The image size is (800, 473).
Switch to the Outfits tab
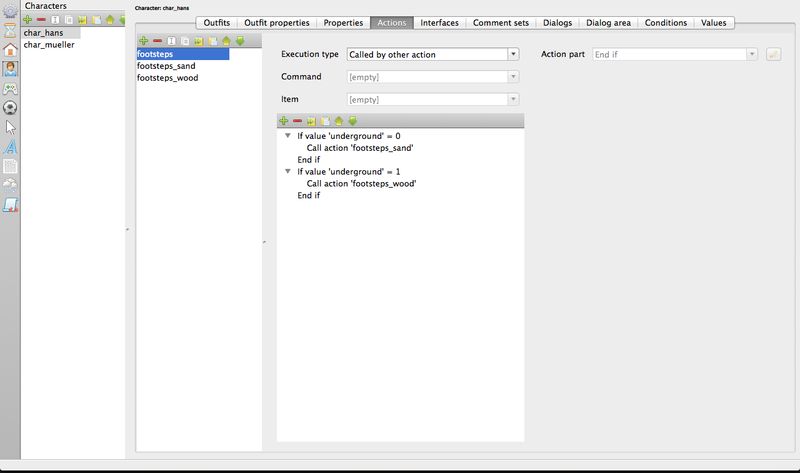point(217,22)
